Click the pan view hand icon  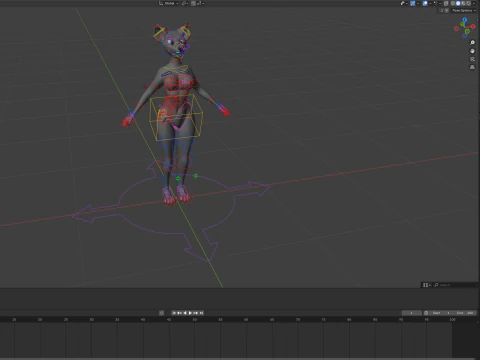pos(472,51)
